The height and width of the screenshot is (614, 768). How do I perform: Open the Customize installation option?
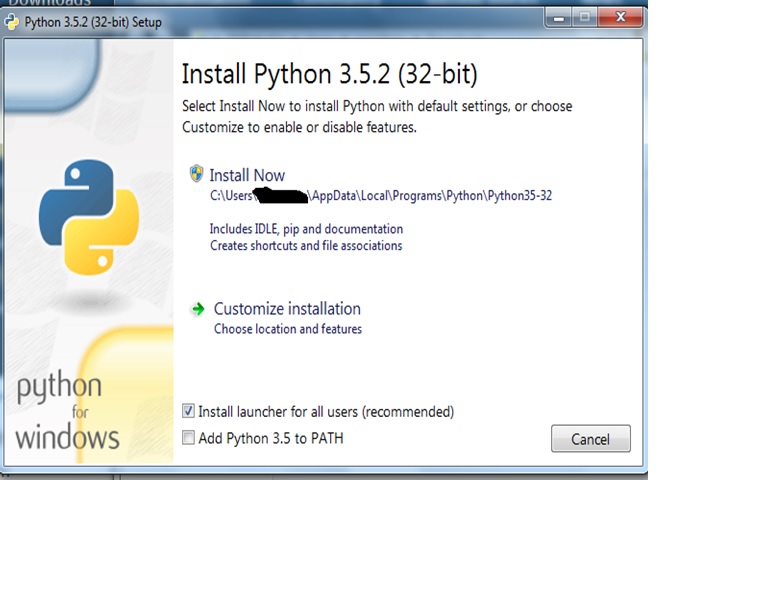point(287,309)
